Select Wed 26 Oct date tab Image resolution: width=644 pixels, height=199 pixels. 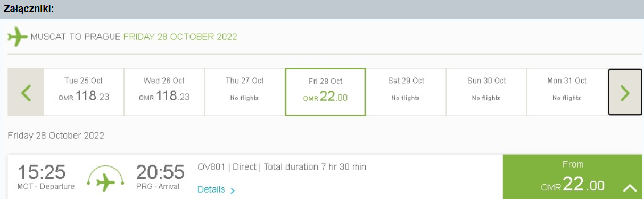164,92
